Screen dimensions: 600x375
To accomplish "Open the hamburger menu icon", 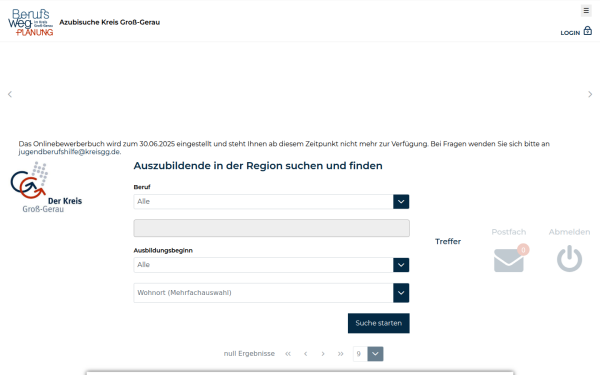I will (x=586, y=11).
